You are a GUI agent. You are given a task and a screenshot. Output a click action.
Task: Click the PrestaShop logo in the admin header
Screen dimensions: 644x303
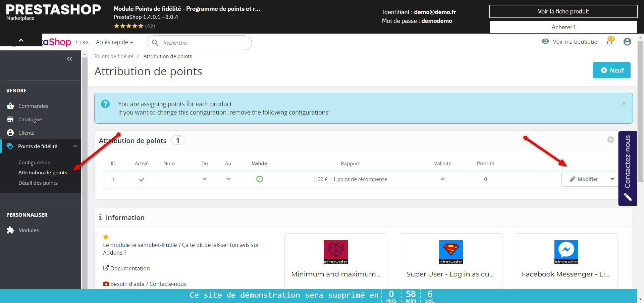click(56, 42)
